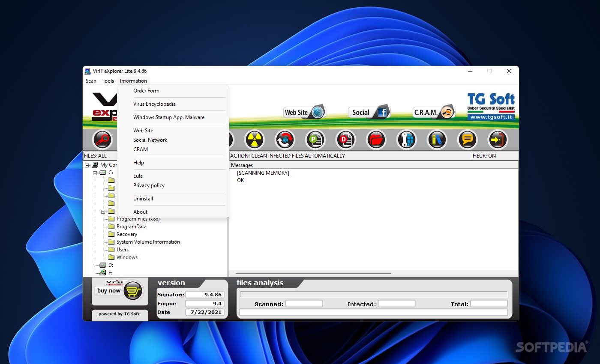Click the Web Site globe header button
The image size is (600, 364).
[x=304, y=112]
